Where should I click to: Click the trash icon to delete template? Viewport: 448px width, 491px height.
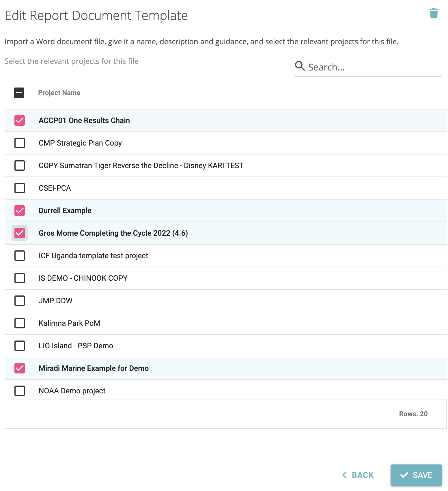(x=434, y=13)
